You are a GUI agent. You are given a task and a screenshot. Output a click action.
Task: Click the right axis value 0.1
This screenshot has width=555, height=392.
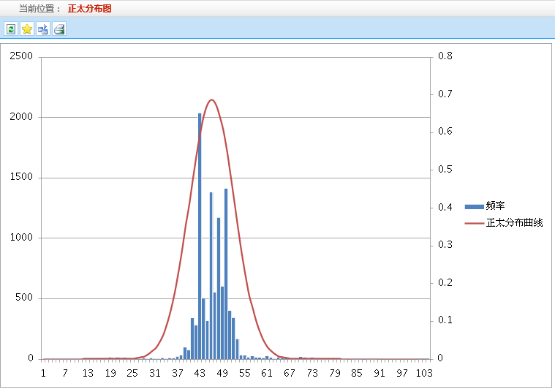pos(445,320)
